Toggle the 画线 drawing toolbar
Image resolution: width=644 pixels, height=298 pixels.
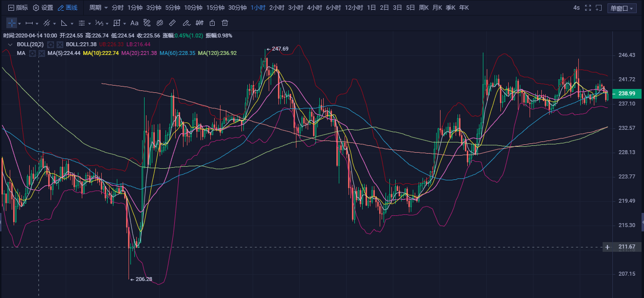67,8
